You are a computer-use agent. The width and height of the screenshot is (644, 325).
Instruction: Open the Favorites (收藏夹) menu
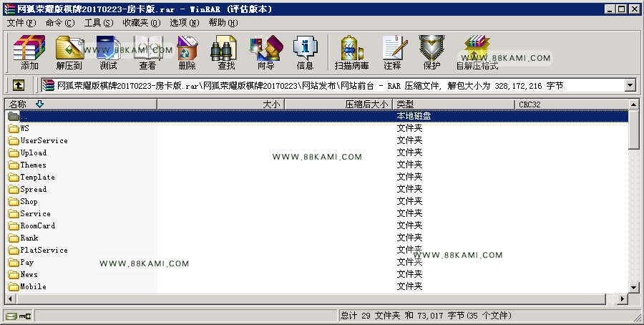pos(142,23)
